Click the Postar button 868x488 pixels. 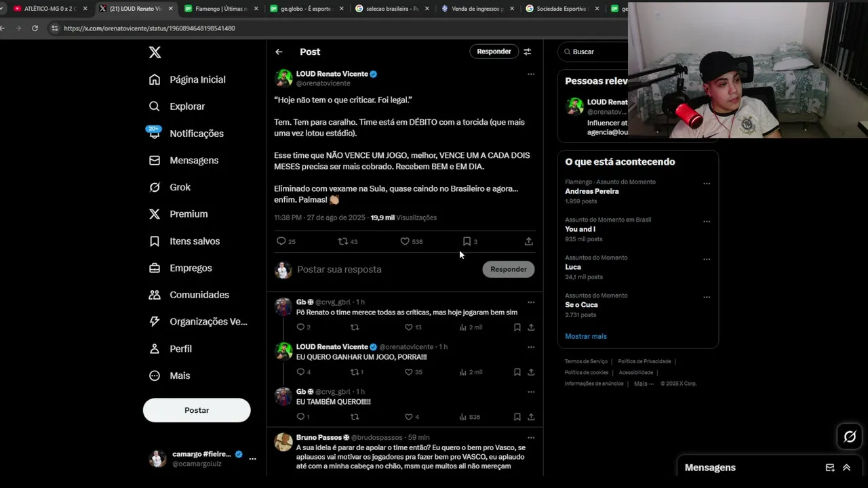[197, 410]
